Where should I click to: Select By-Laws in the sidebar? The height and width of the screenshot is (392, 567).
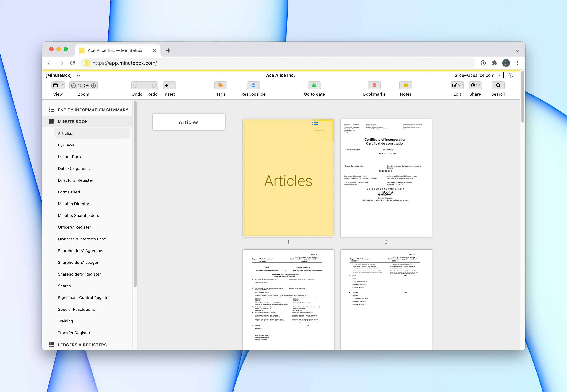click(x=66, y=145)
